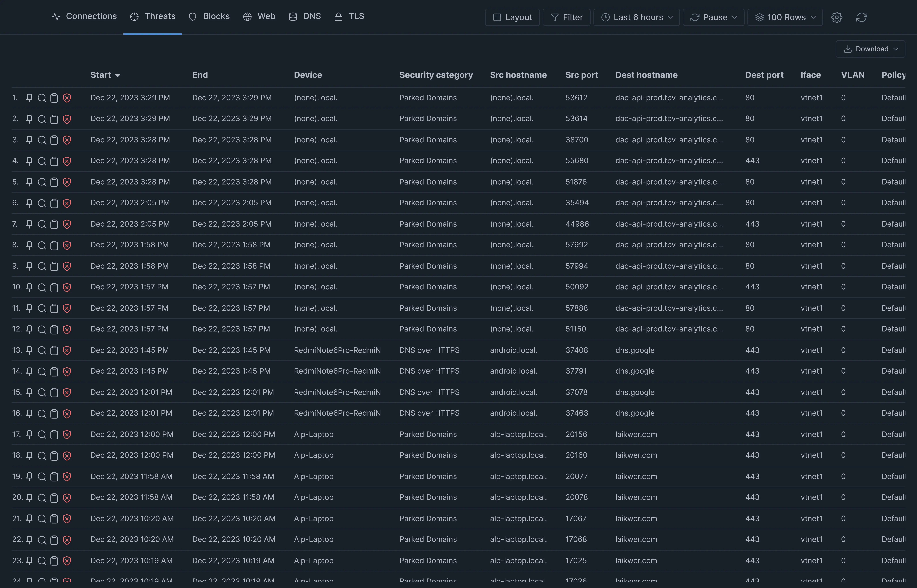Click the red shield icon in row 3

coord(67,140)
